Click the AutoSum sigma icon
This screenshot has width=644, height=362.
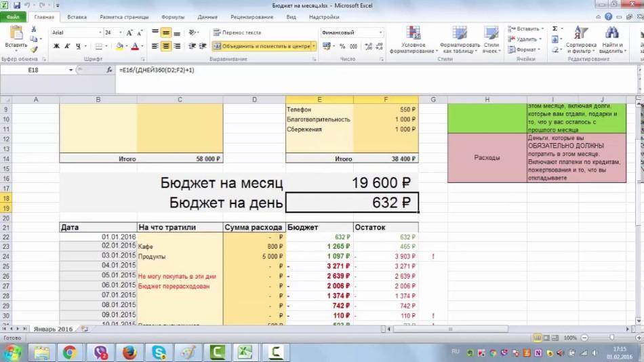coord(555,29)
